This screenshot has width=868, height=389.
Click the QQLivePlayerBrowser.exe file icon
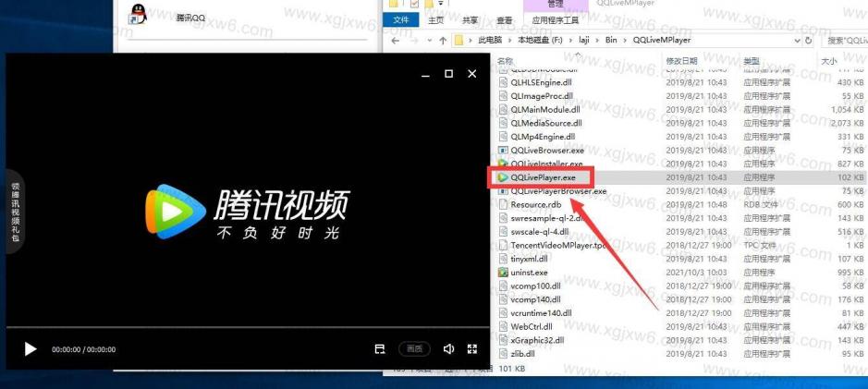pos(503,191)
